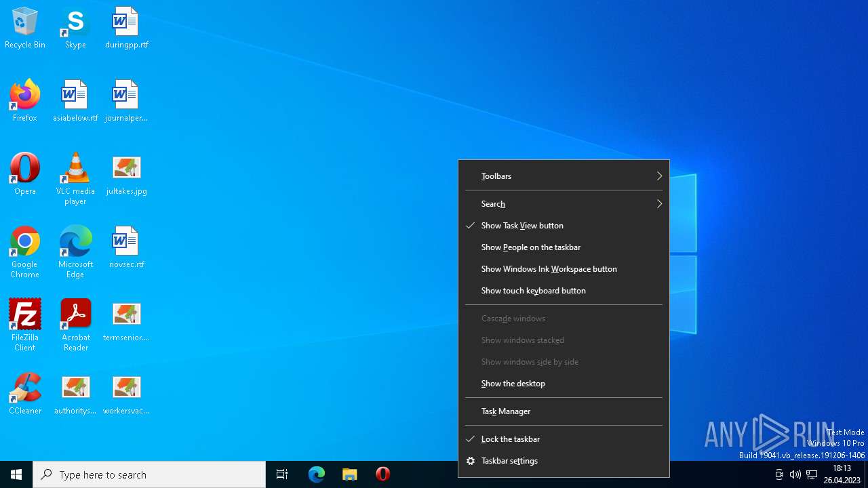Select the VLC media player shortcut
Screen dimensions: 868x488
click(75, 179)
